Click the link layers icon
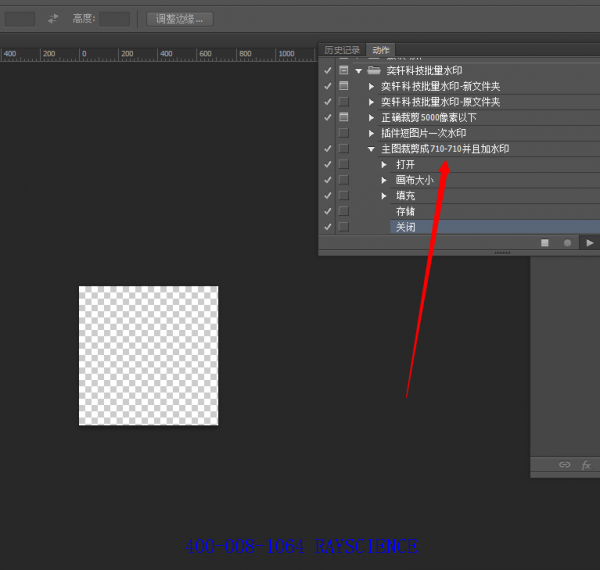The image size is (600, 570). (564, 465)
